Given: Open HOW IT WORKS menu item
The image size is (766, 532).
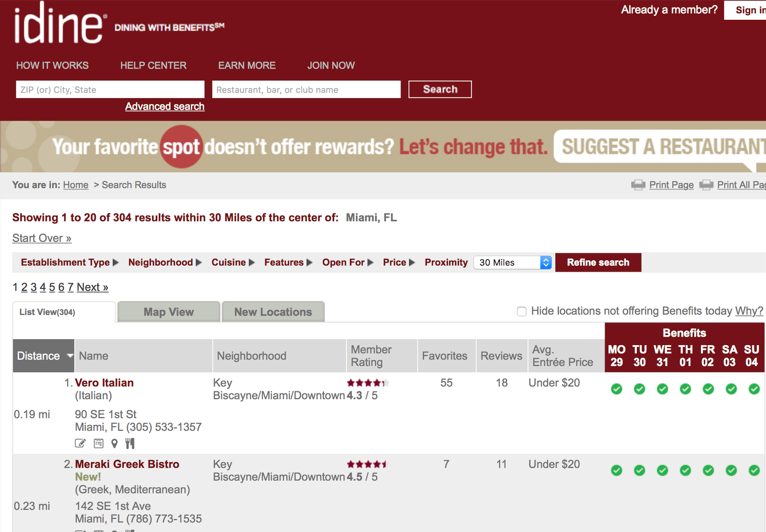Looking at the screenshot, I should pos(52,66).
